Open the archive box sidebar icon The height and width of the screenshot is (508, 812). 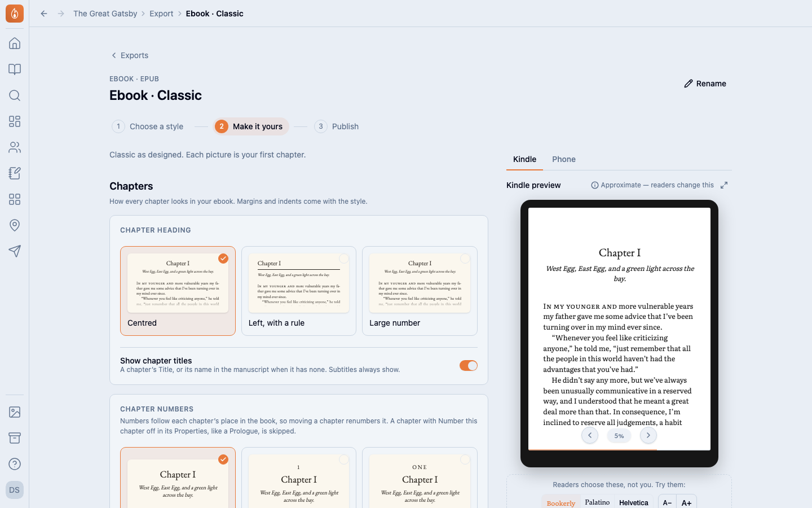(15, 438)
